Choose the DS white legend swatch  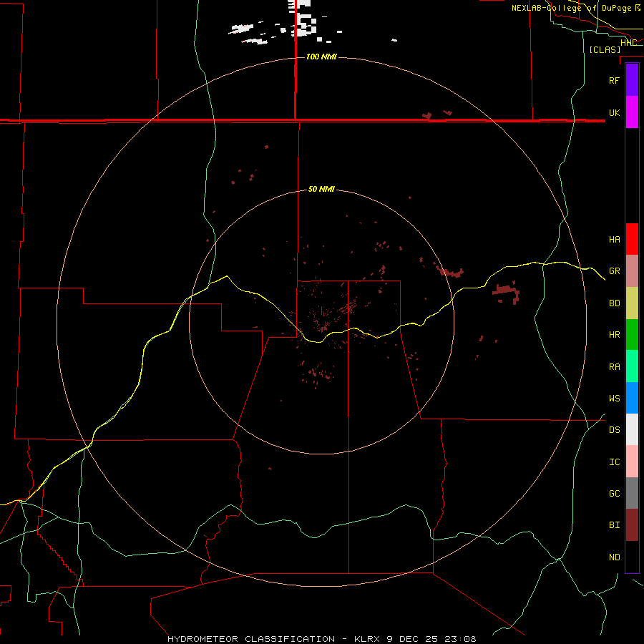[632, 429]
